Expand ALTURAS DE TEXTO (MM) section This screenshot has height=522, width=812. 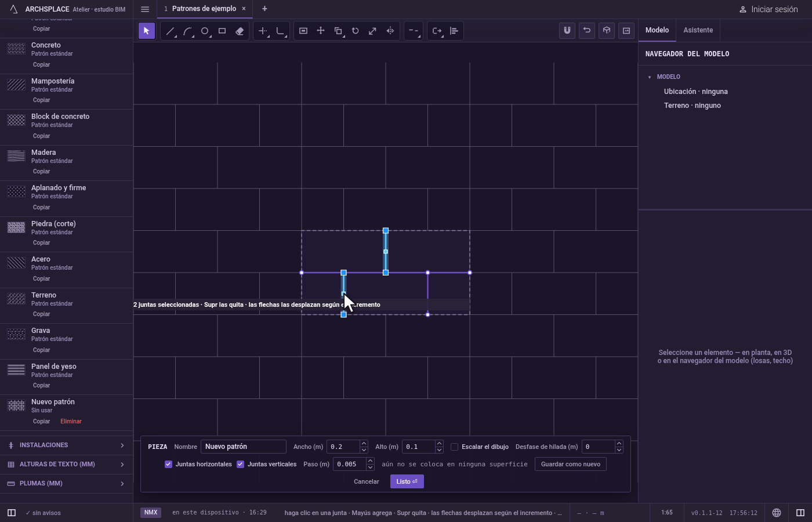tap(66, 465)
